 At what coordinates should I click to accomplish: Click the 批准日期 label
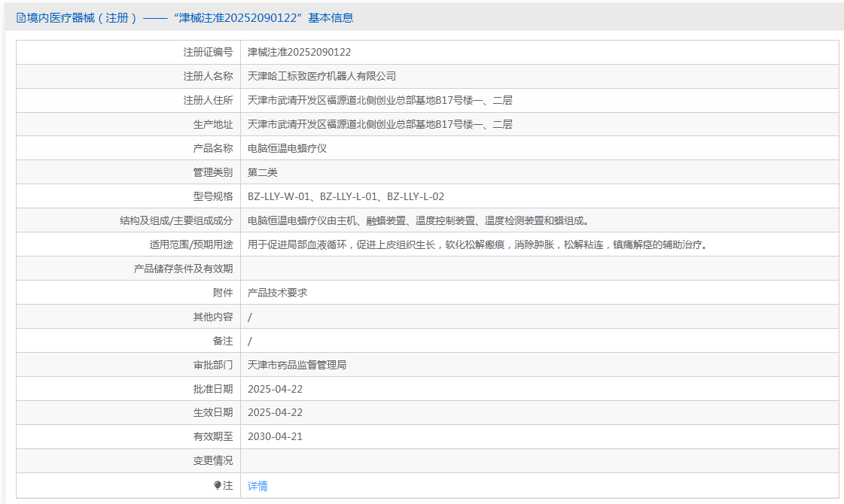tap(213, 390)
